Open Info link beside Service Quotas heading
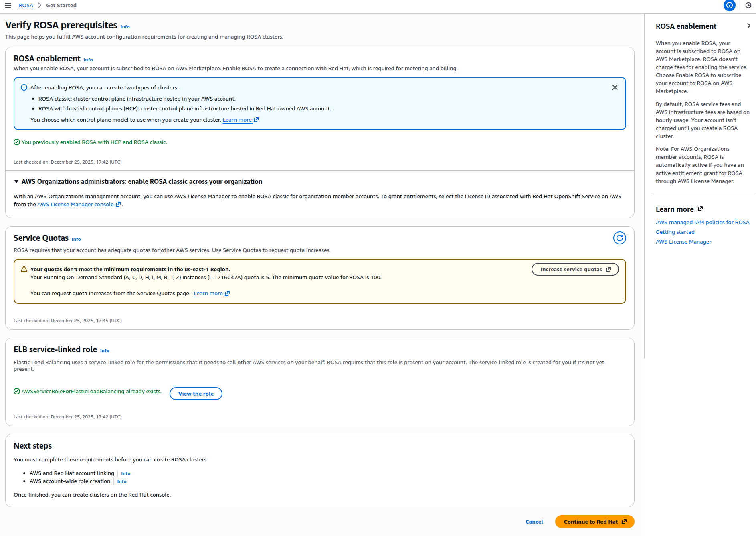This screenshot has height=536, width=756. point(76,239)
